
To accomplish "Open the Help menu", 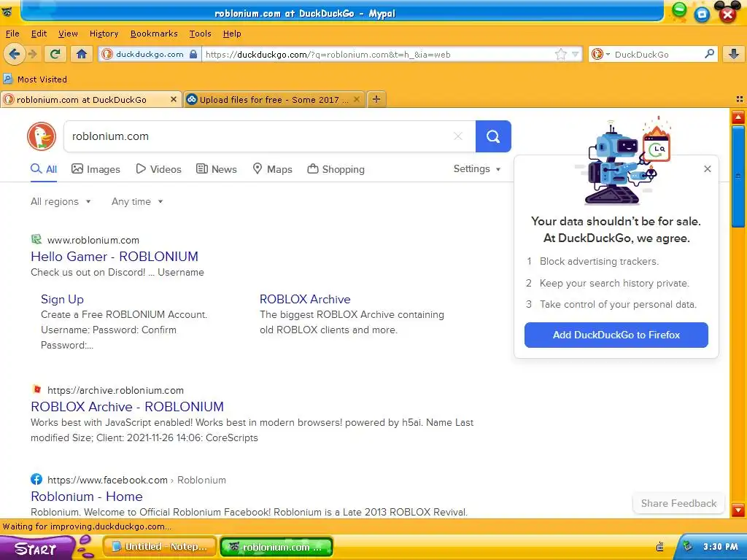I will (232, 34).
